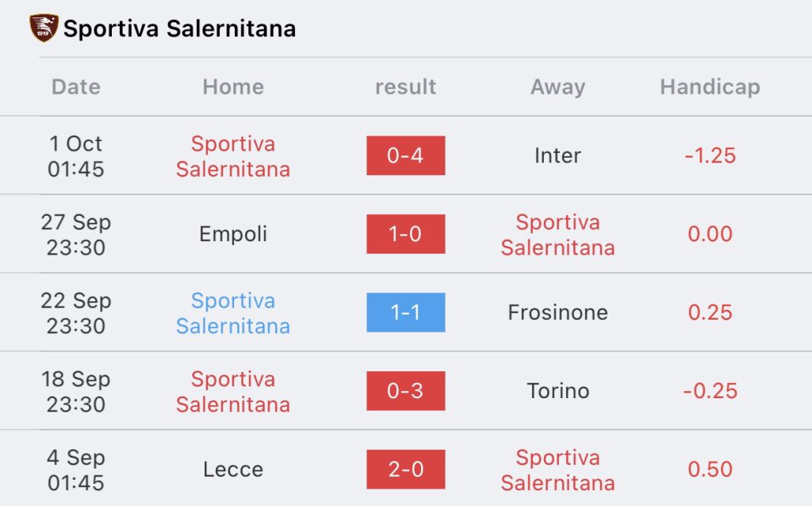Viewport: 812px width, 506px height.
Task: Click blue Sportiva Salernitana home team name
Action: point(233,312)
